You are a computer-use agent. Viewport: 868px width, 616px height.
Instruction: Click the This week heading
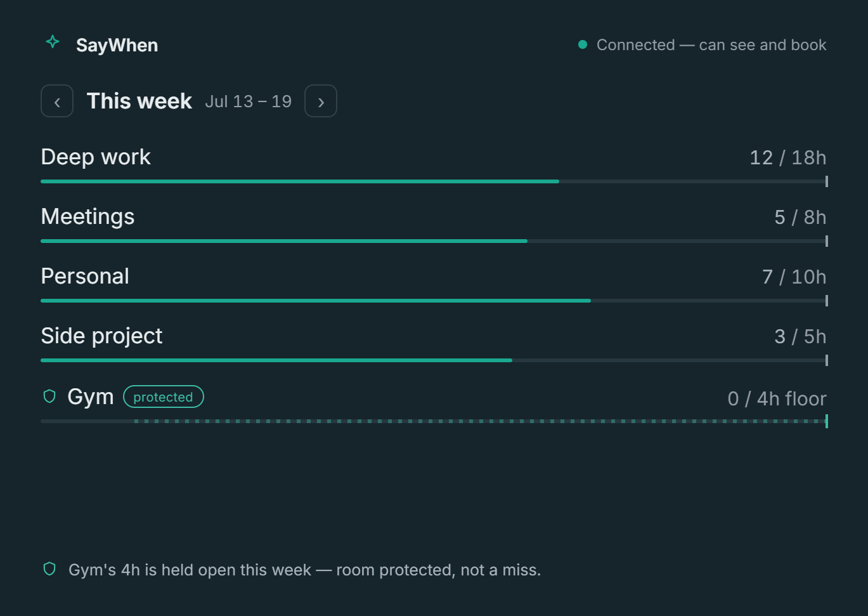pos(139,101)
